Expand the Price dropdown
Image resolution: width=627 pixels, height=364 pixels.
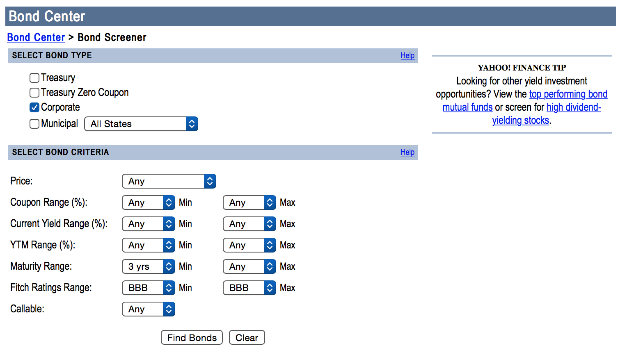coord(169,181)
